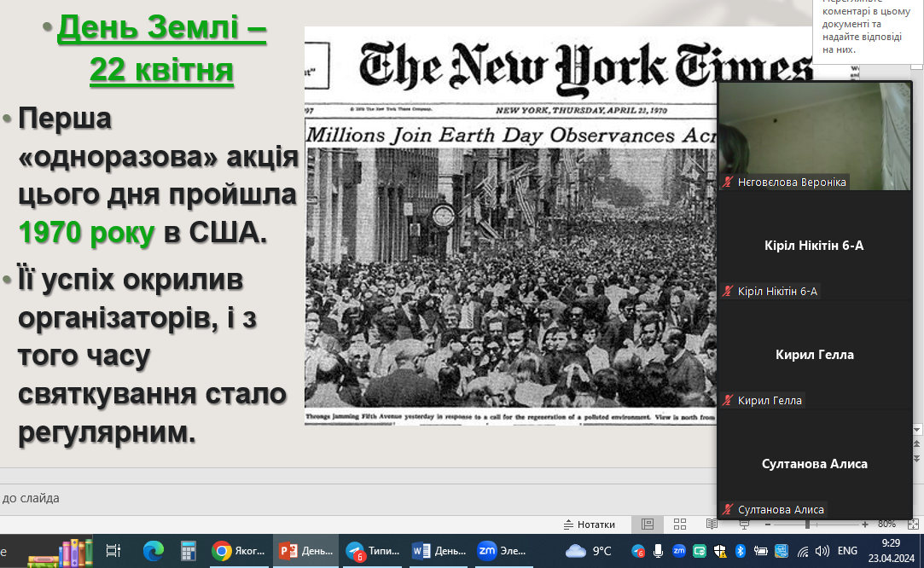This screenshot has height=568, width=924.
Task: Open Telegram from the taskbar
Action: [x=373, y=551]
